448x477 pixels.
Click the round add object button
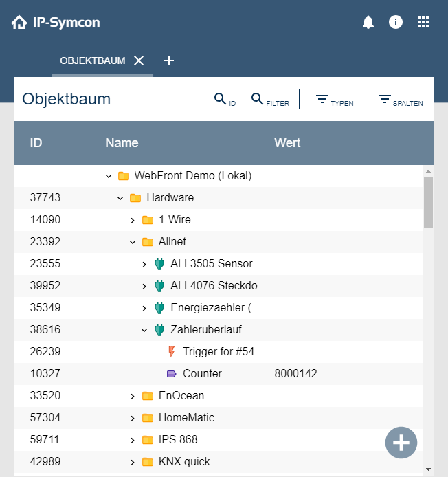(x=401, y=443)
